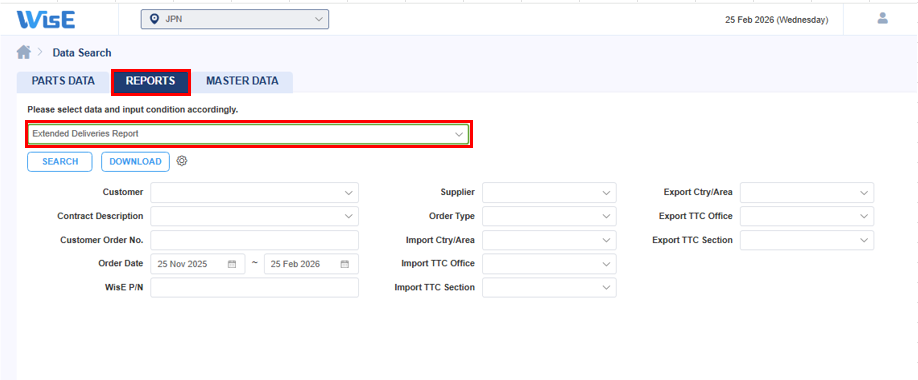Open the Order Type dropdown

[x=550, y=217]
